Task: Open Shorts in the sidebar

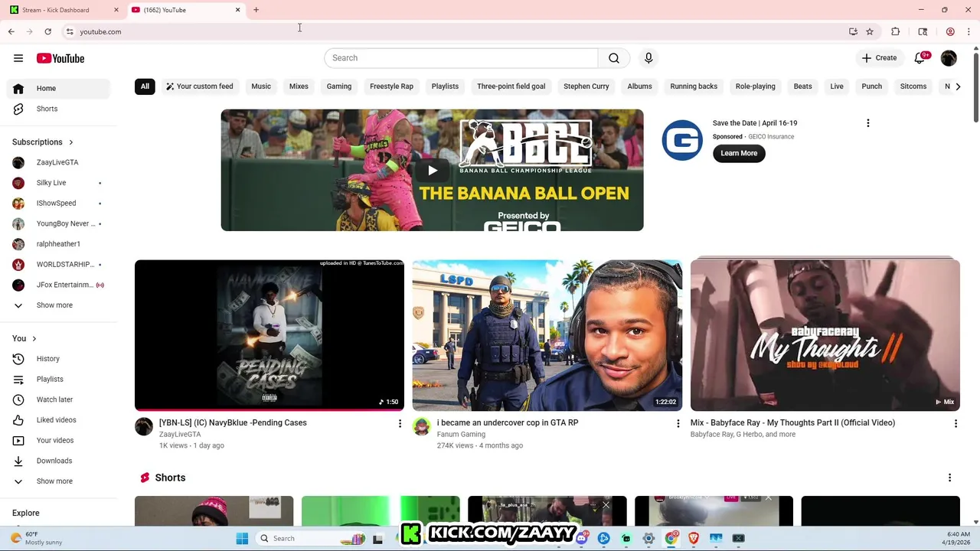Action: pos(57,109)
